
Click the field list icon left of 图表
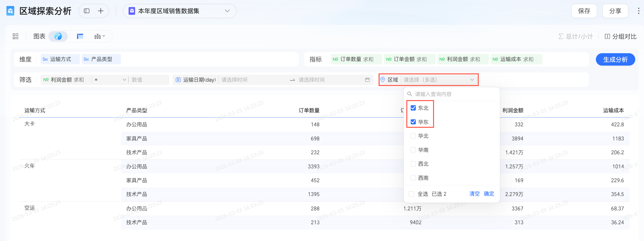pos(16,36)
